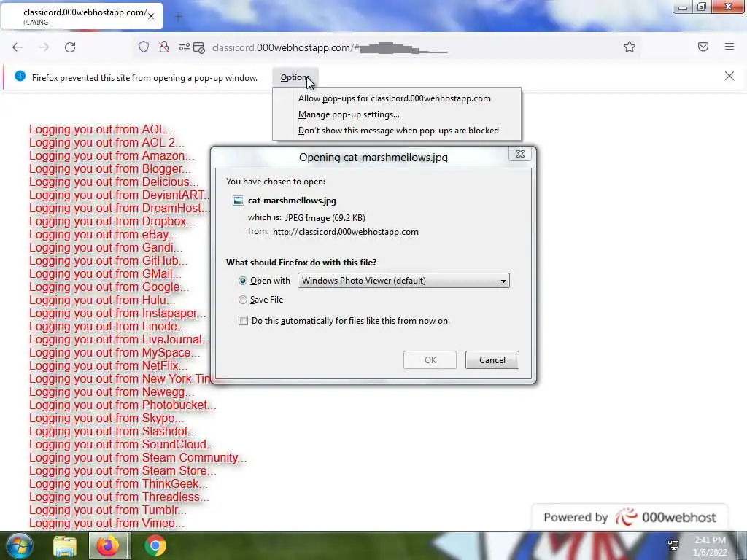The width and height of the screenshot is (747, 560).
Task: Select the Open with radio button
Action: point(243,281)
